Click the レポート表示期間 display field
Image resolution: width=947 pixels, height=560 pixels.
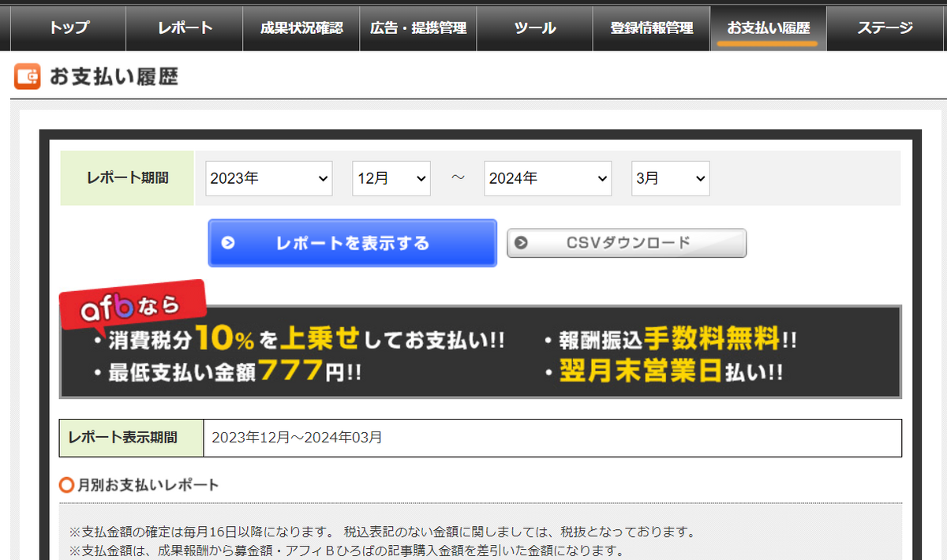(552, 438)
